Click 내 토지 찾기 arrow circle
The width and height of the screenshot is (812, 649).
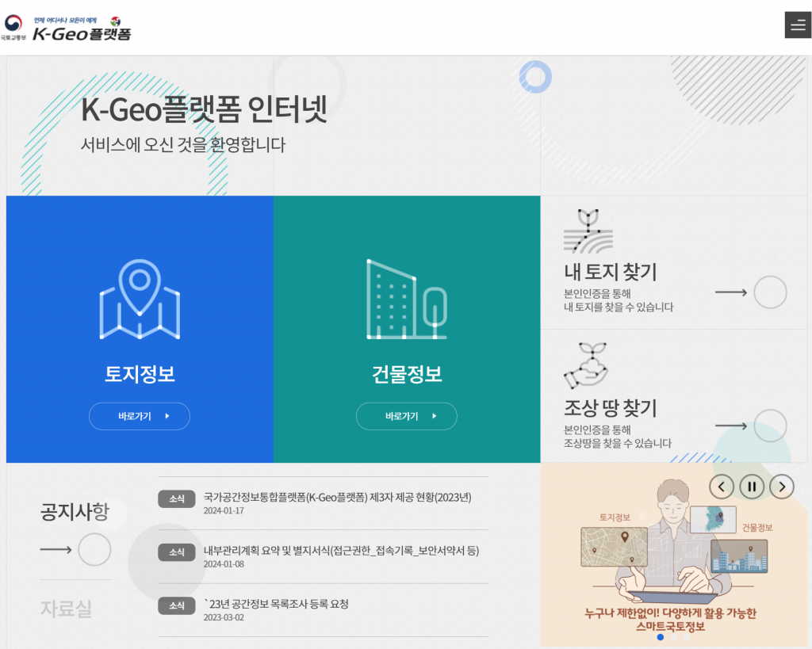tap(770, 292)
